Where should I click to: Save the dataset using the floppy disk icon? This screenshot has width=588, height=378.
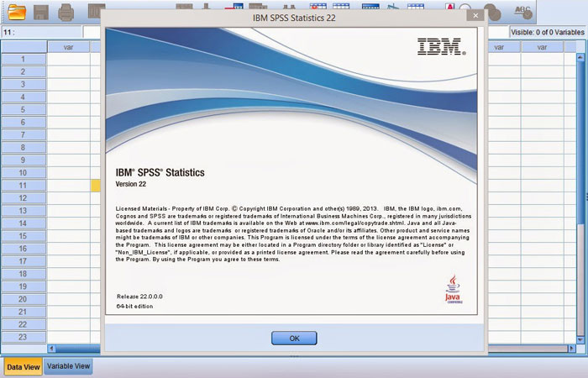pos(41,12)
